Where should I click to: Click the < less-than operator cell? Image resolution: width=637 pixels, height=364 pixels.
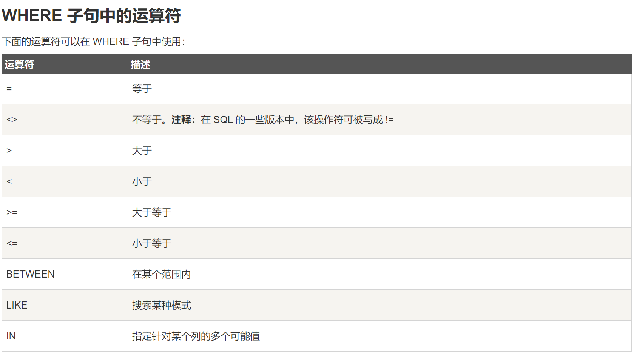tap(9, 182)
